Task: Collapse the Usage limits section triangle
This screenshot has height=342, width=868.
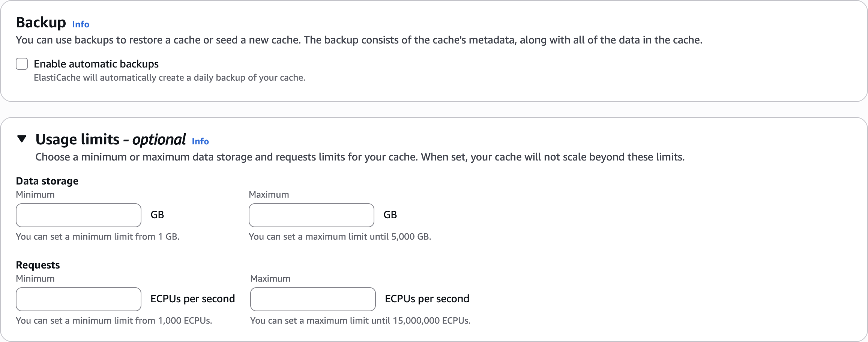Action: [22, 139]
